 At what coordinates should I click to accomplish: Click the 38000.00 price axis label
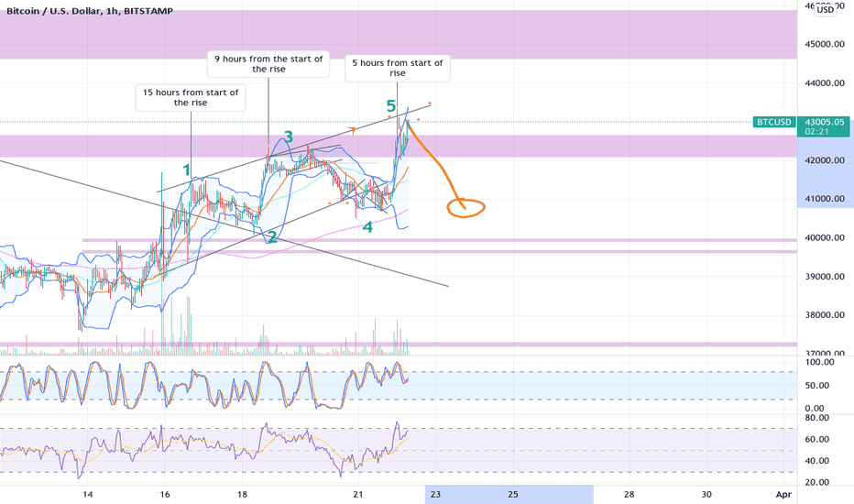coord(825,315)
